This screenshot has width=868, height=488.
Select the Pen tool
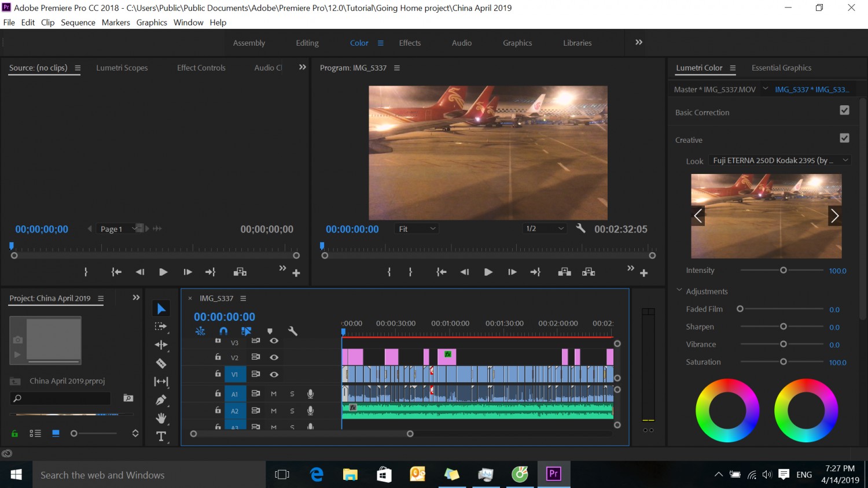pyautogui.click(x=161, y=400)
